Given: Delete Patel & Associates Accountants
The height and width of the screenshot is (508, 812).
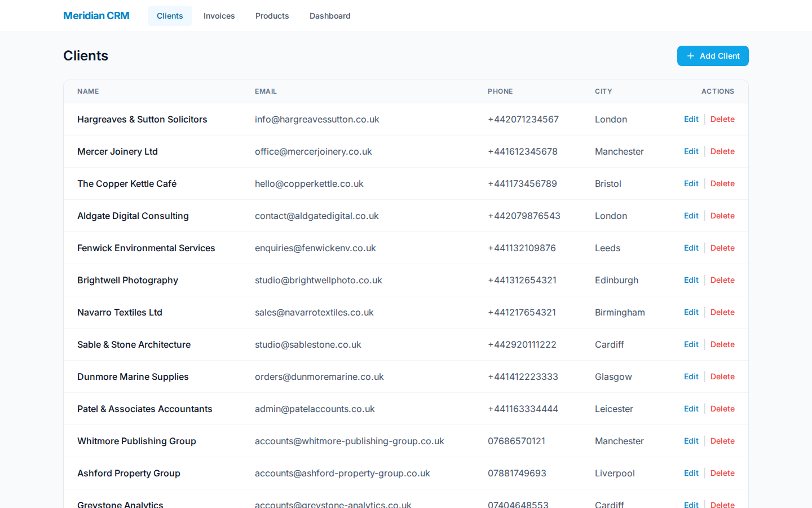Looking at the screenshot, I should 722,409.
